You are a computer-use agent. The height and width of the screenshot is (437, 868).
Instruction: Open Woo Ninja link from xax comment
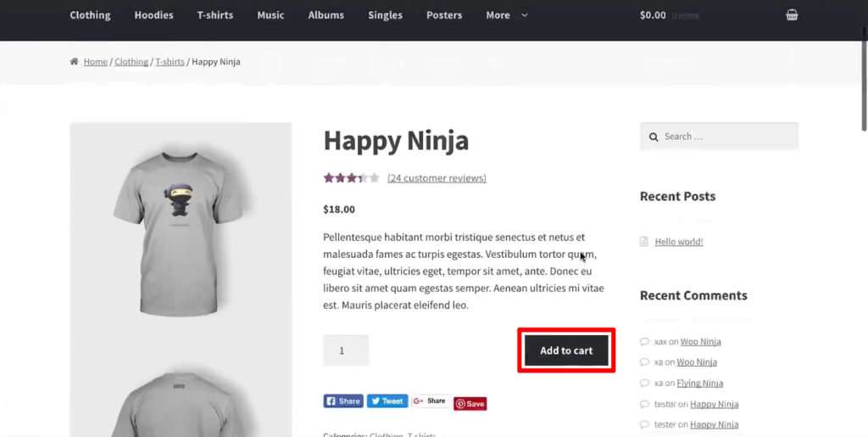[x=700, y=342]
